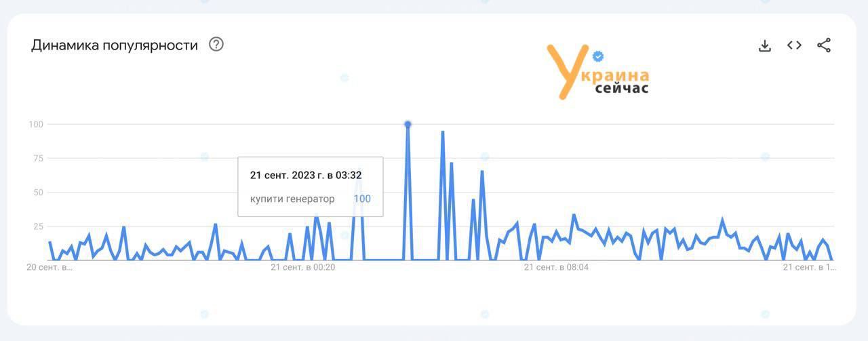Click the "20 сент. в…" axis label

click(x=50, y=267)
